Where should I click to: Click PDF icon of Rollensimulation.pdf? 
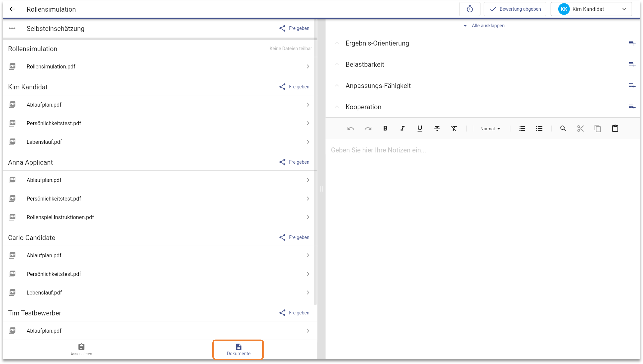[12, 66]
